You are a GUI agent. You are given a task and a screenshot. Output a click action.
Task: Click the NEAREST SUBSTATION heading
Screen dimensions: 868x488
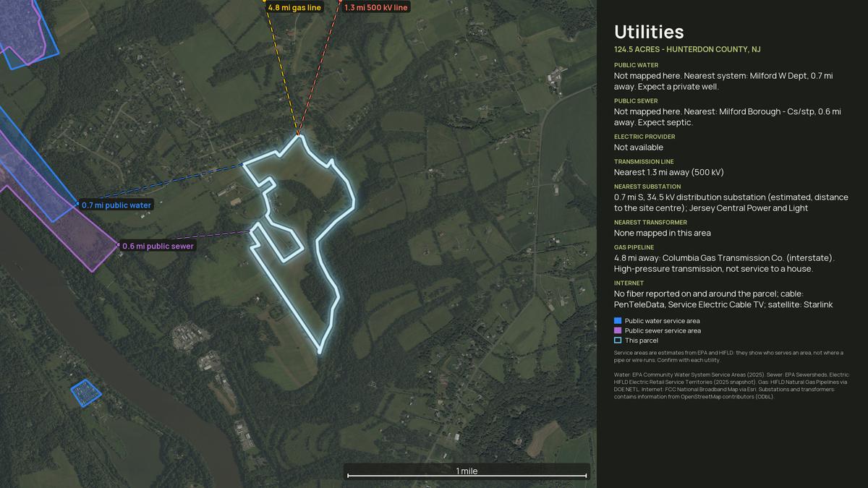pyautogui.click(x=646, y=187)
